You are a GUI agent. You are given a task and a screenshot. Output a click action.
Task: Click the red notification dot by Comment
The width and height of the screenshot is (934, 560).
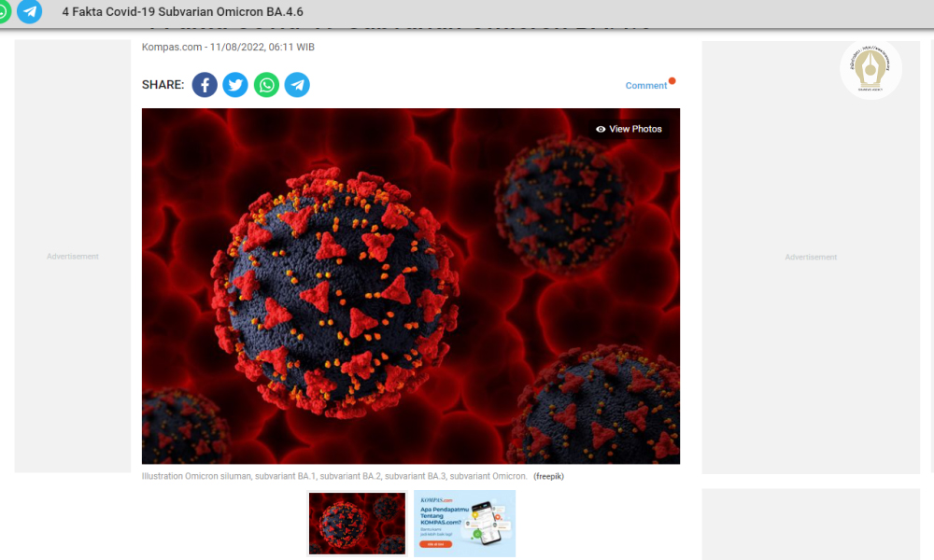(x=672, y=81)
